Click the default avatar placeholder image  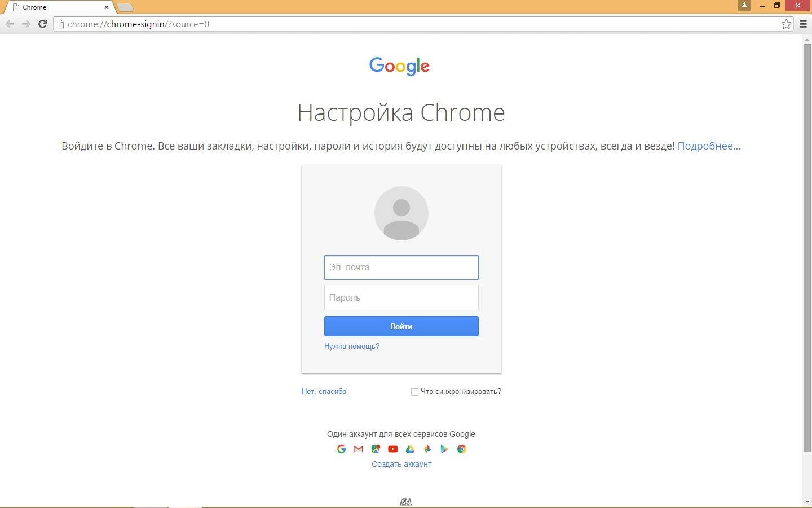[401, 213]
